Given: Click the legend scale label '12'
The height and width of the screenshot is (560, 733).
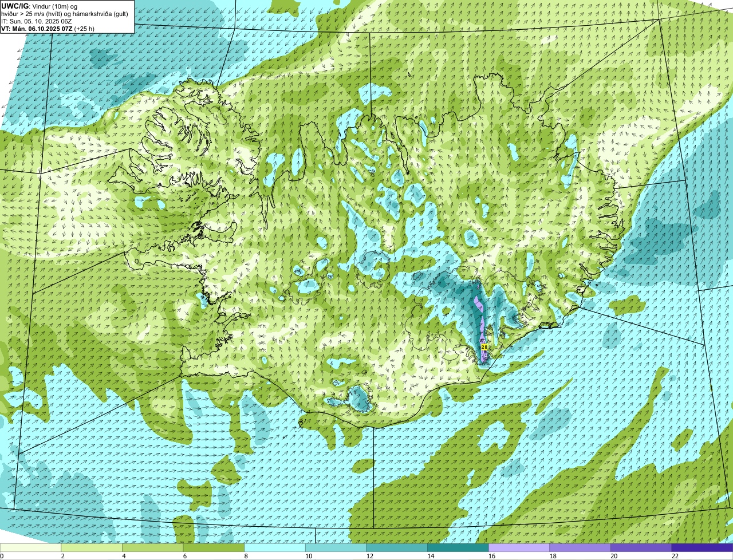Looking at the screenshot, I should tap(370, 556).
